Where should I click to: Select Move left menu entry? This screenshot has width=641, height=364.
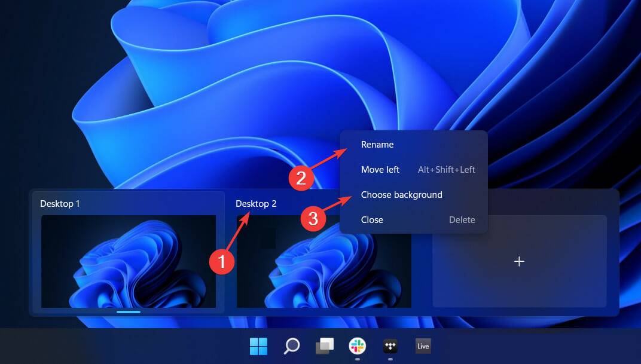pos(380,170)
